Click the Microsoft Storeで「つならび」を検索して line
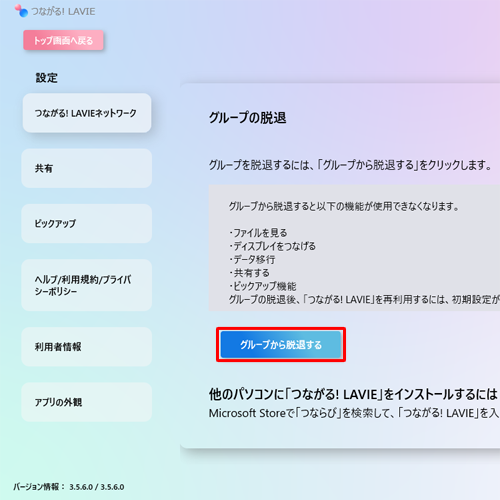 tap(354, 413)
